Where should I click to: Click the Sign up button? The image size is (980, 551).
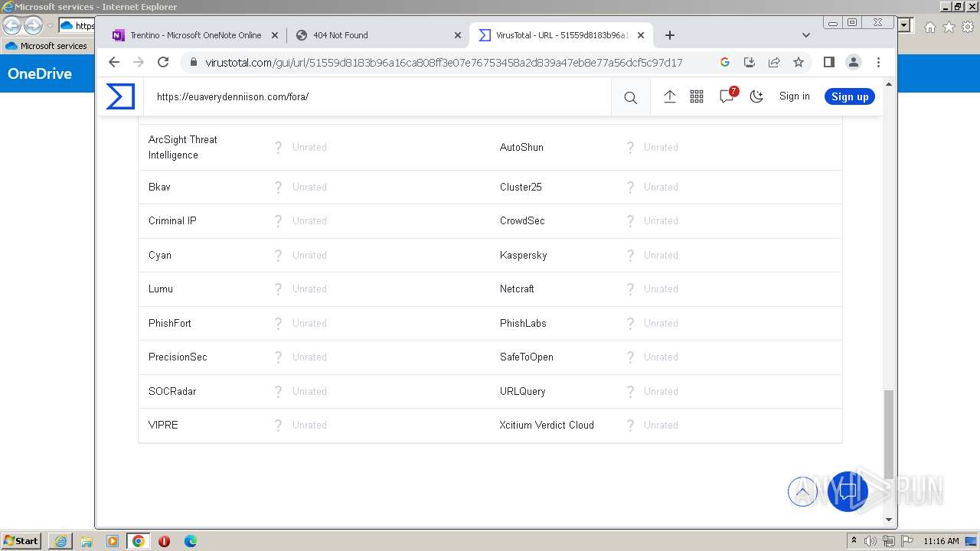pyautogui.click(x=850, y=96)
